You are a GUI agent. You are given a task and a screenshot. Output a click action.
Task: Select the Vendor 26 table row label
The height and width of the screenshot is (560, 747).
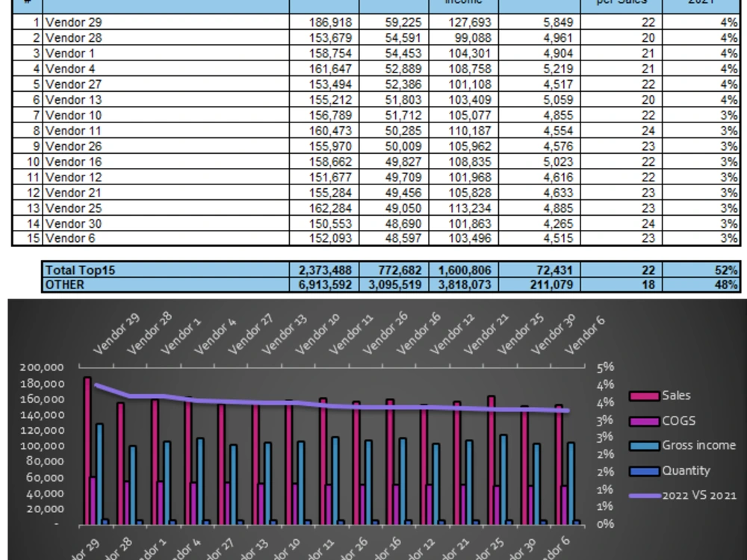click(x=166, y=146)
